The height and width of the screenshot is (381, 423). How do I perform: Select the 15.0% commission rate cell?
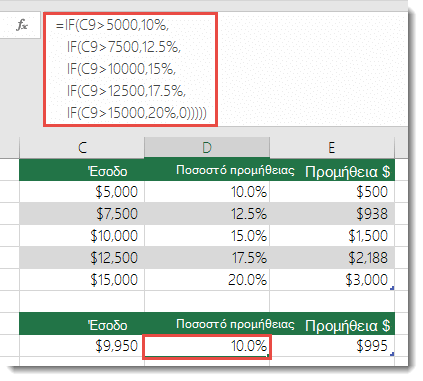click(x=207, y=236)
